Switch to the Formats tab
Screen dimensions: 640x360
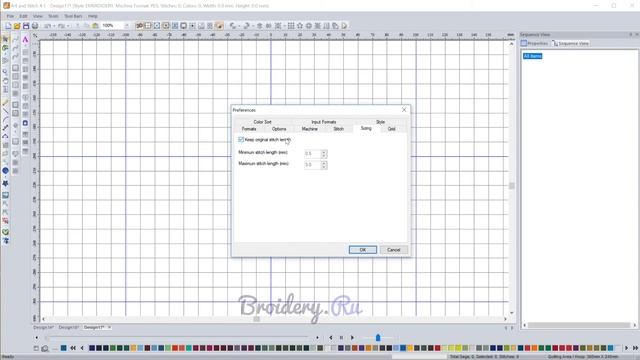pos(249,129)
